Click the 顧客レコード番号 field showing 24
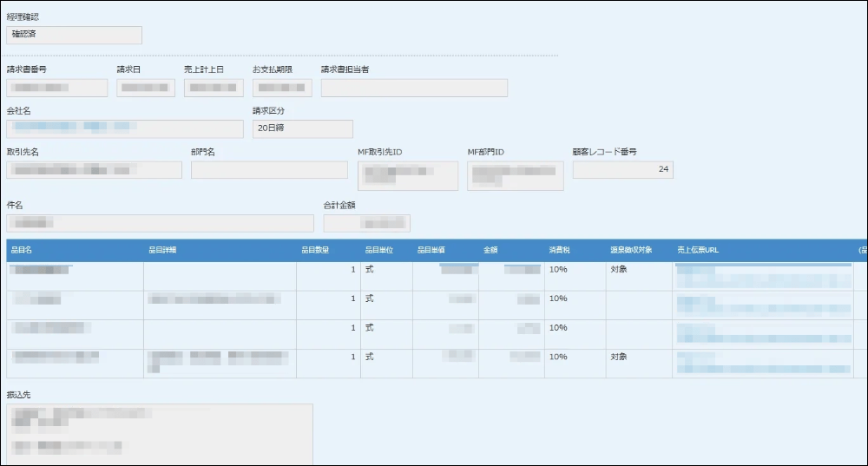The height and width of the screenshot is (466, 868). pyautogui.click(x=622, y=170)
